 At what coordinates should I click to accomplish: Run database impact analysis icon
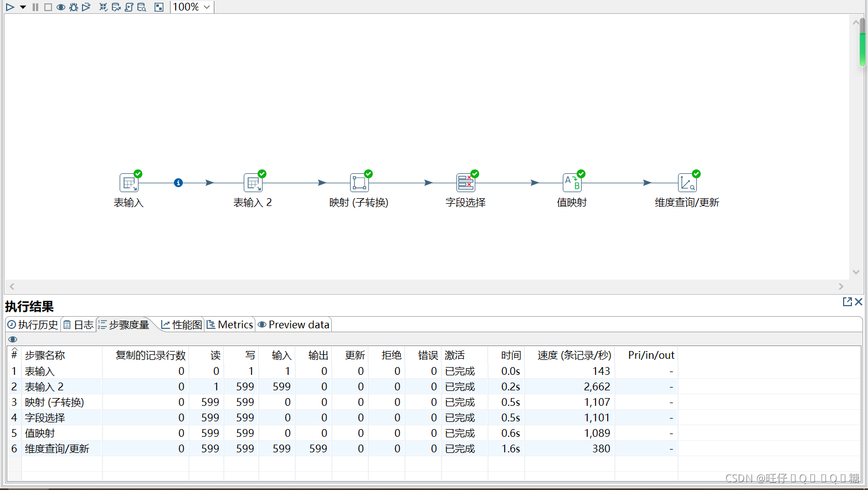point(116,7)
